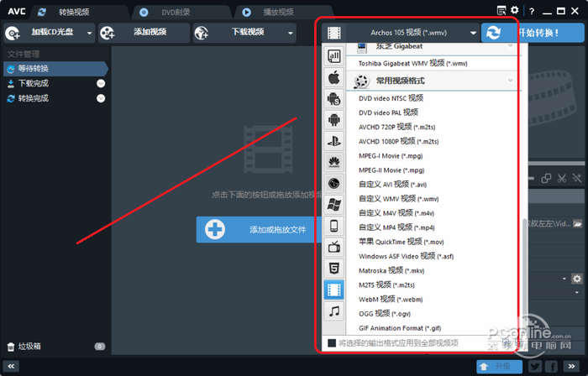This screenshot has width=588, height=376.
Task: Click the crop/copy frames icon
Action: tap(546, 178)
